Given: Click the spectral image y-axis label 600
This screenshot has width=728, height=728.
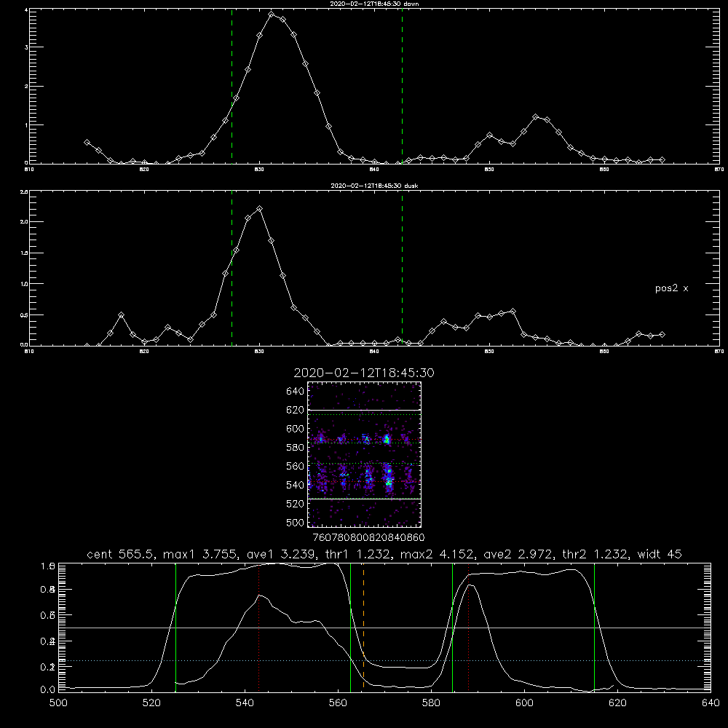Looking at the screenshot, I should click(x=296, y=429).
